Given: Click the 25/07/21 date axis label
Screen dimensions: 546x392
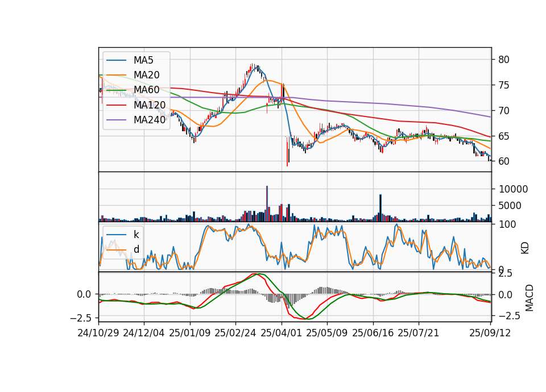Looking at the screenshot, I should pos(418,333).
